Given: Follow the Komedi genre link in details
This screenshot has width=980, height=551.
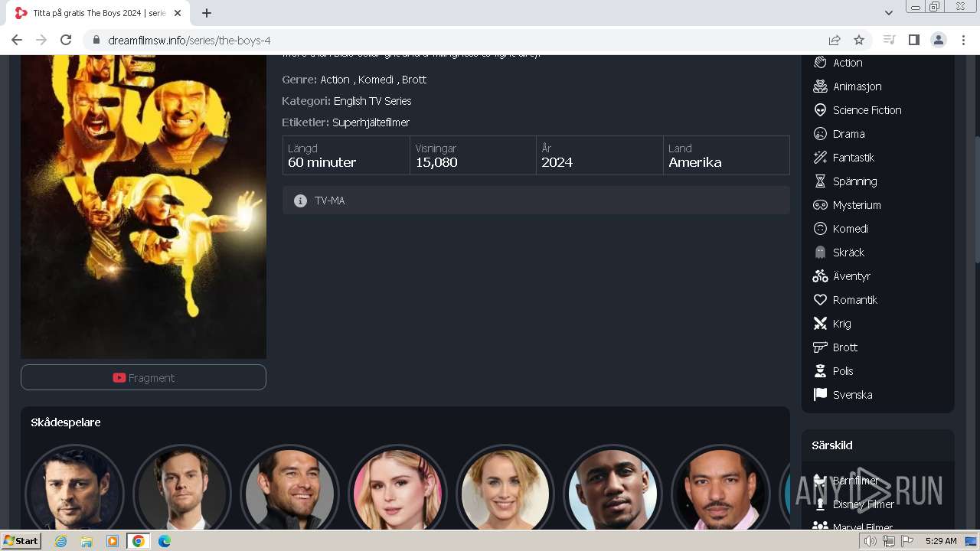Looking at the screenshot, I should click(x=376, y=80).
